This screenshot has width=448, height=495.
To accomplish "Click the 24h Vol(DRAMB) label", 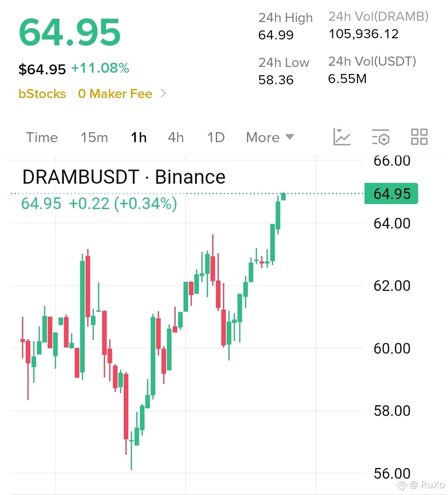I will point(378,16).
